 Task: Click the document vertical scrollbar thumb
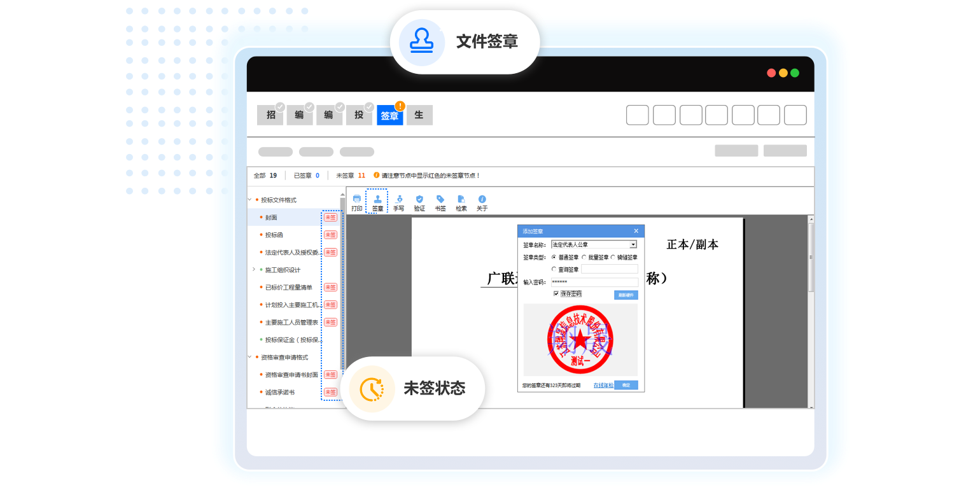tap(811, 258)
